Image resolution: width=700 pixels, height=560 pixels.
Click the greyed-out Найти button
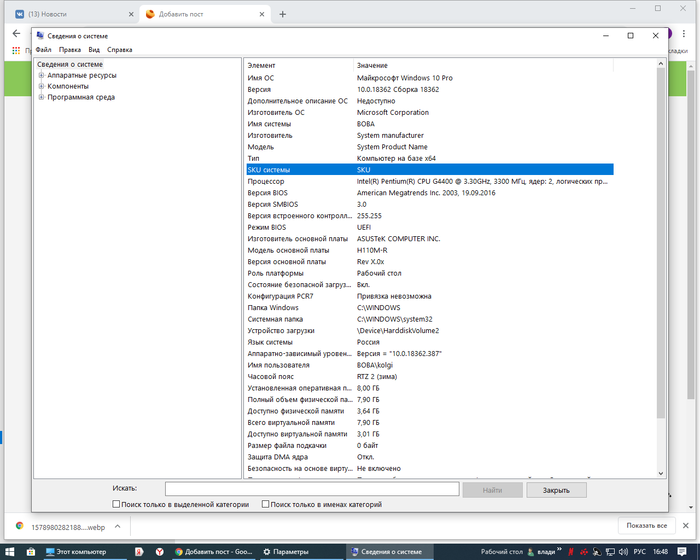click(x=492, y=490)
